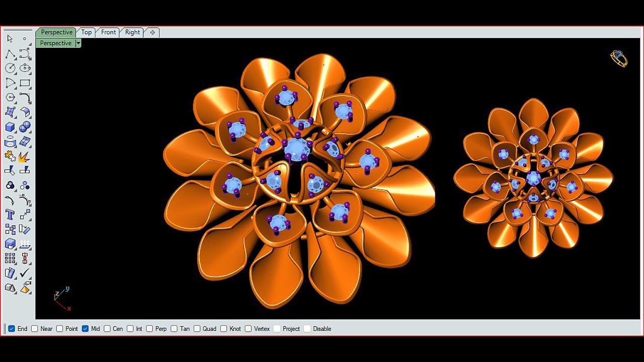
Task: Switch to the Front viewport tab
Action: pos(108,32)
